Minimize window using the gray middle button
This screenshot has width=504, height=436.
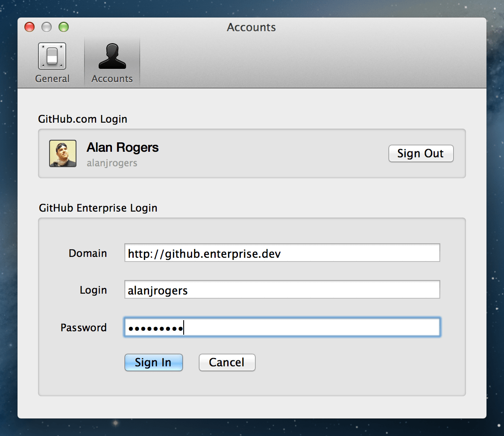point(47,27)
